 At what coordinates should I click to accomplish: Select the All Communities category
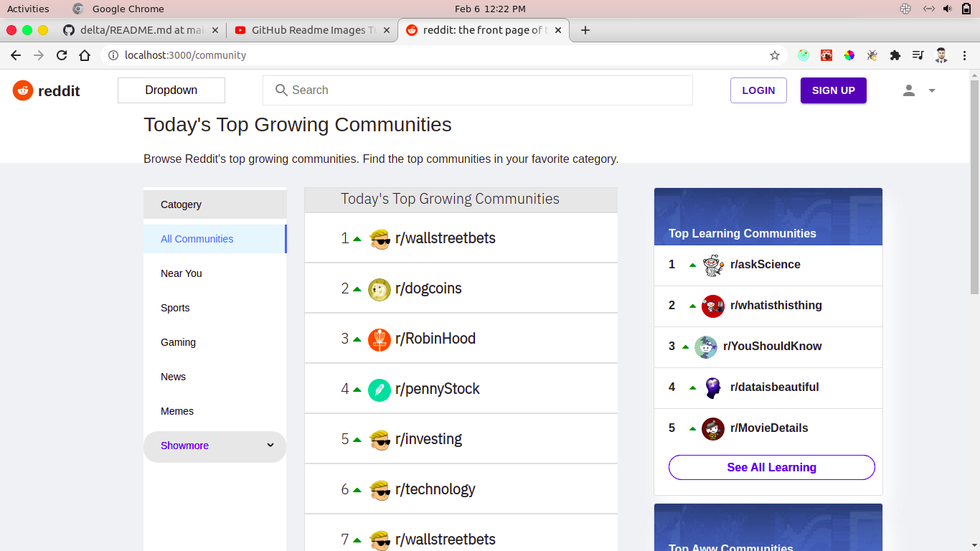click(x=215, y=239)
